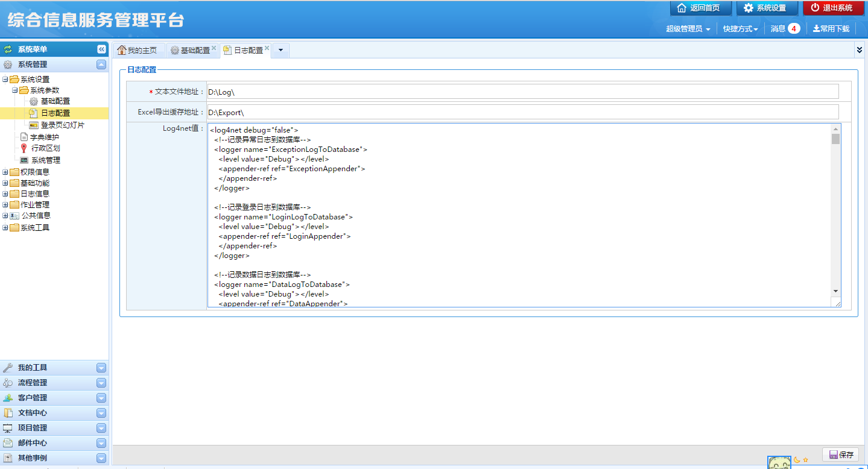Image resolution: width=868 pixels, height=469 pixels.
Task: Click the 登录页幻灯片 slide icon
Action: [34, 125]
